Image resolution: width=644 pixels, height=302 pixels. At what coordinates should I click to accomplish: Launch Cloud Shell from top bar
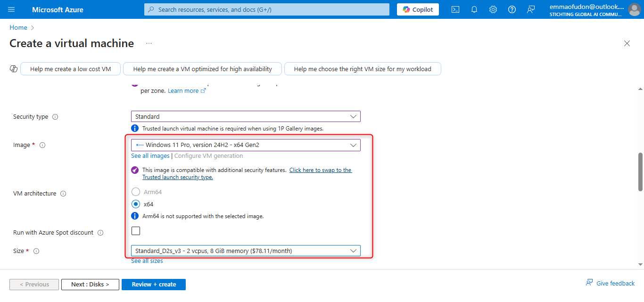point(455,9)
